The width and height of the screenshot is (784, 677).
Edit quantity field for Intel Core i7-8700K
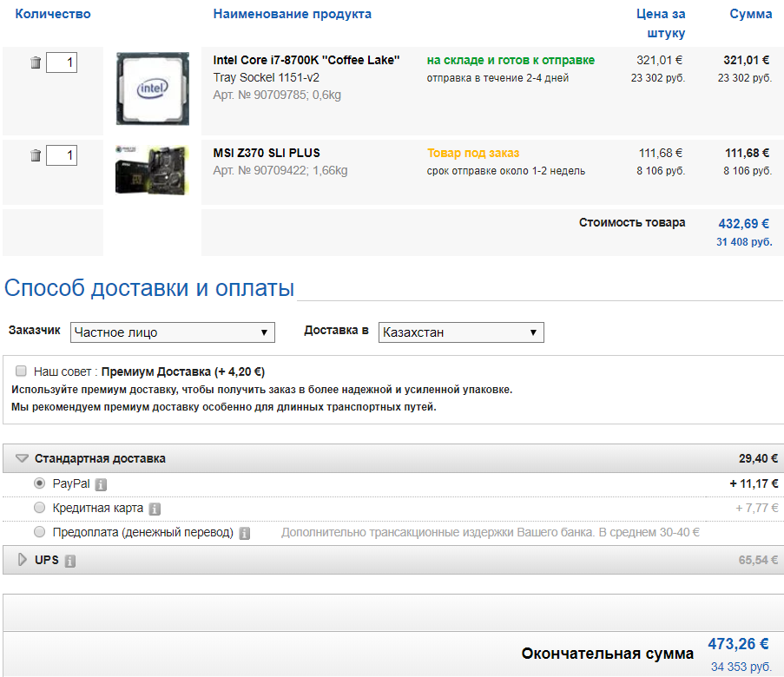(x=62, y=62)
